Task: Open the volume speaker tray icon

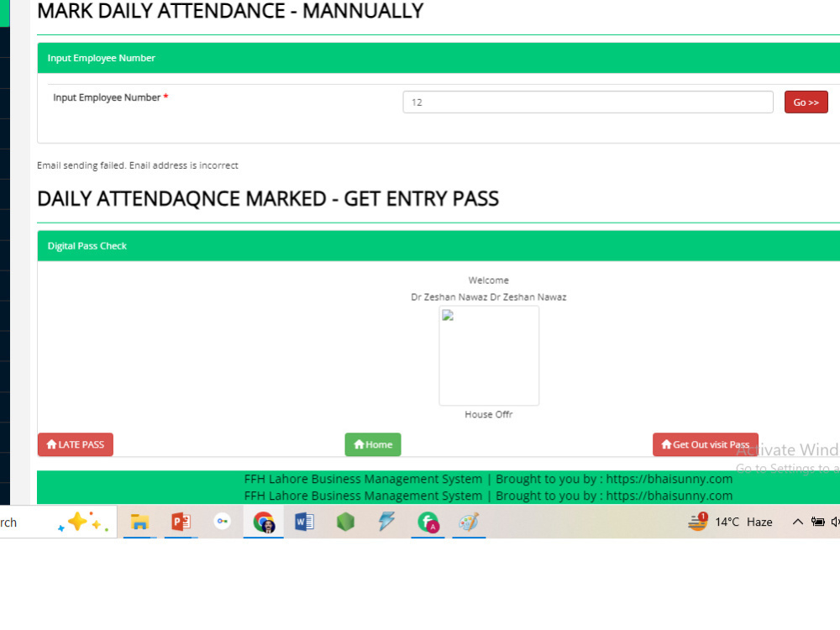Action: click(x=835, y=522)
